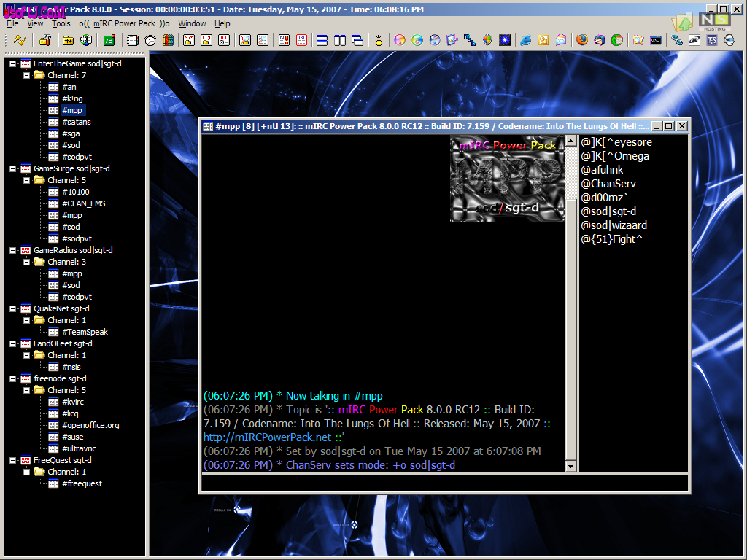Open the Help menu
This screenshot has height=560, width=747.
222,23
